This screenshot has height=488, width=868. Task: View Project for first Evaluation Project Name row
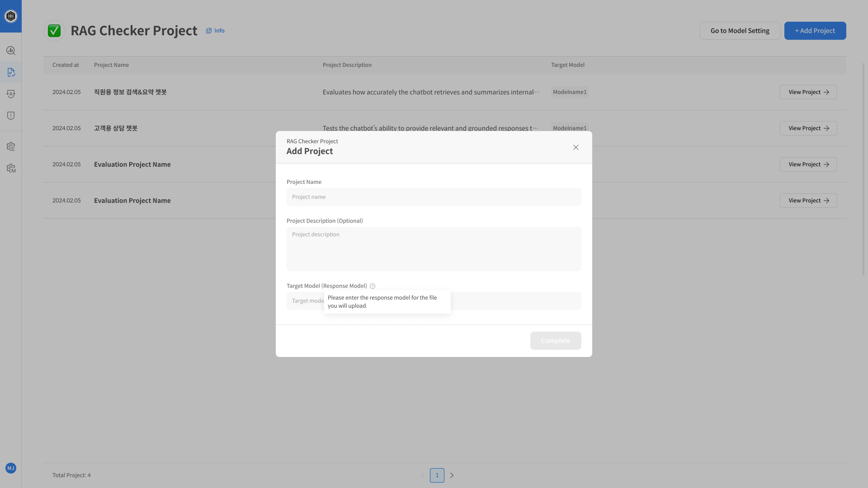tap(808, 164)
